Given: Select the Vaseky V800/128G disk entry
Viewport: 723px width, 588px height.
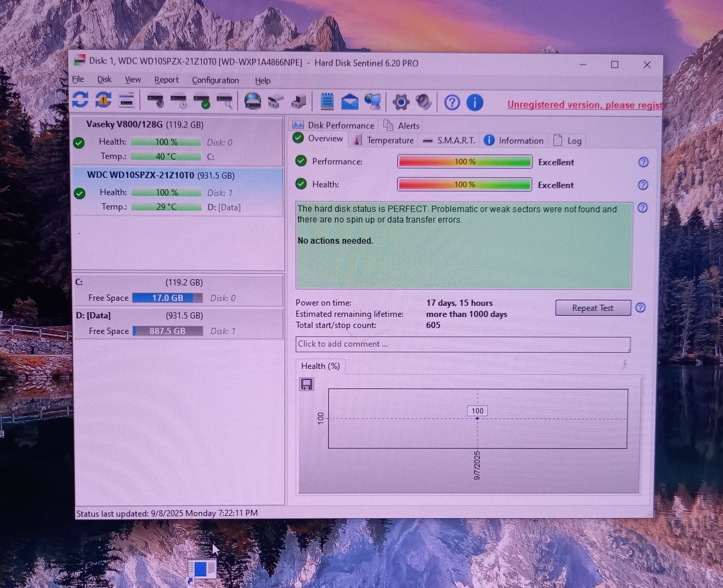Looking at the screenshot, I should tap(177, 140).
